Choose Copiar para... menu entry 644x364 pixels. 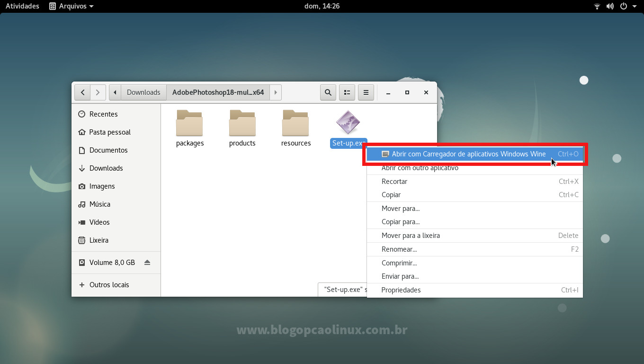coord(475,222)
